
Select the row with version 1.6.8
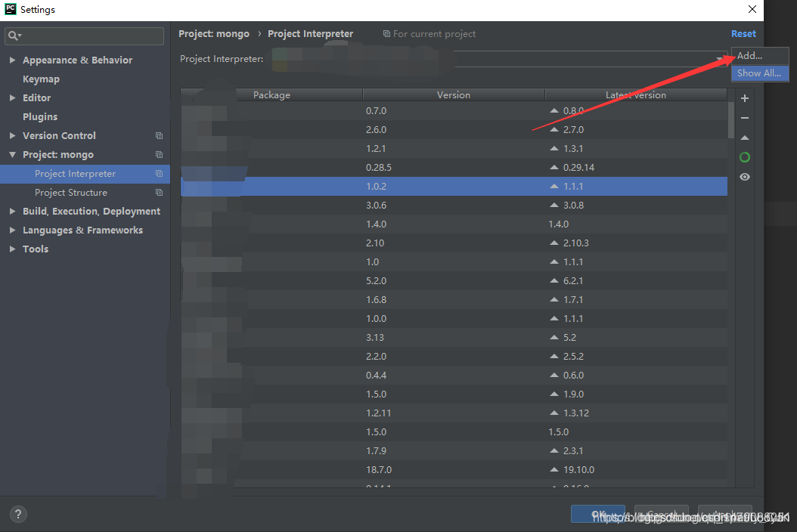tap(454, 300)
